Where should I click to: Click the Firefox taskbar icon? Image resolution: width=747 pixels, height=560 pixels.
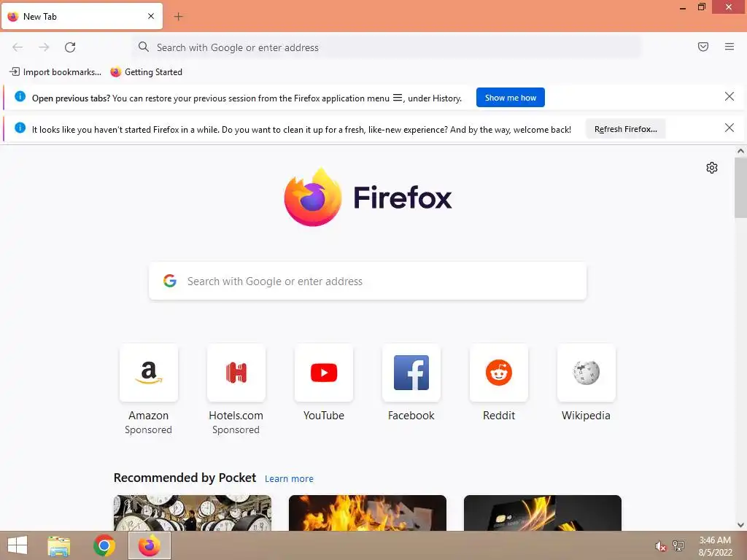pos(150,545)
